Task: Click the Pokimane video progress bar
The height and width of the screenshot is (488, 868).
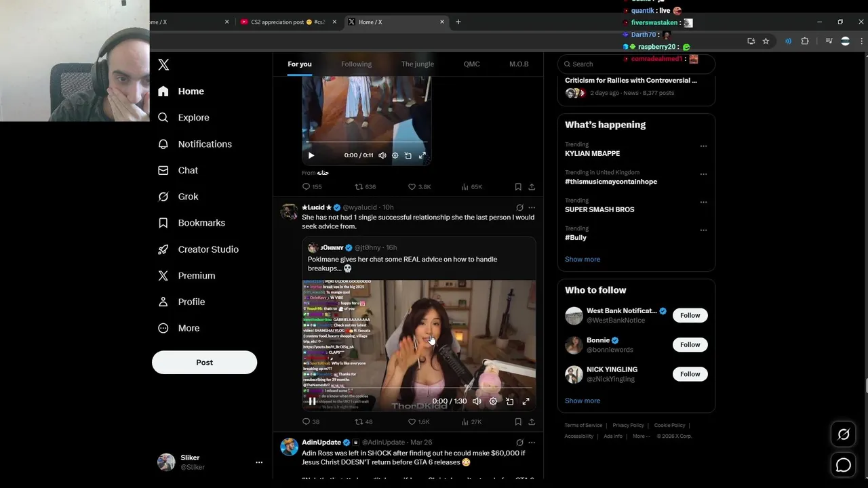Action: point(418,389)
